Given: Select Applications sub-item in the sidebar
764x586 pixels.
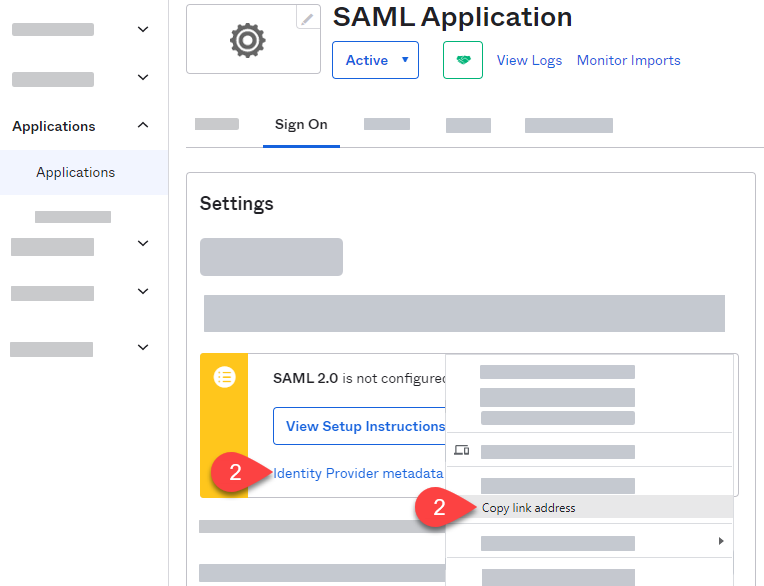Looking at the screenshot, I should point(76,172).
